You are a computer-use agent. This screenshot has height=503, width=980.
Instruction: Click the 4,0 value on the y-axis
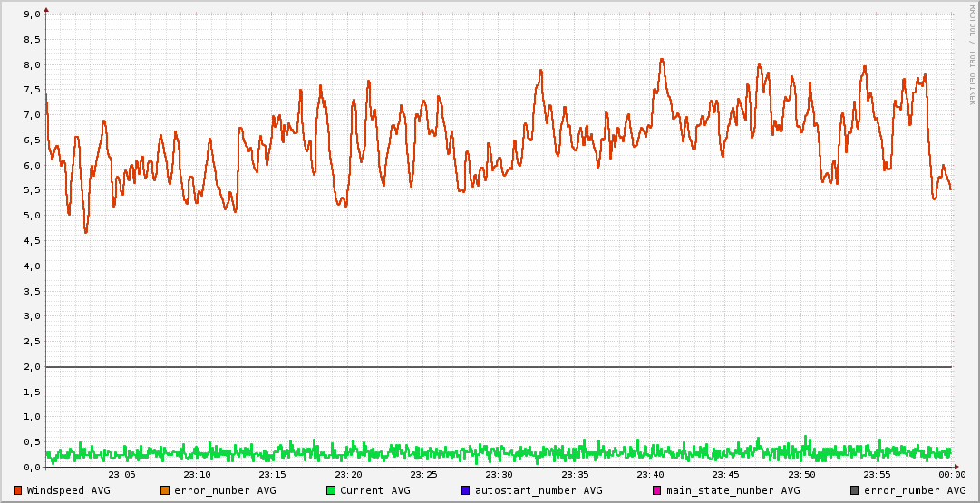pos(32,266)
